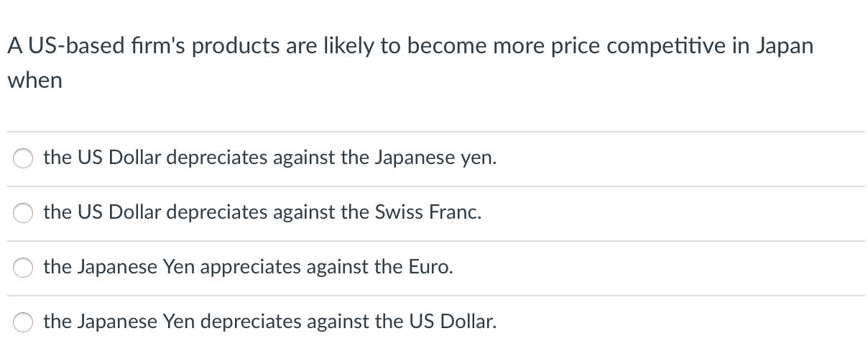Choose radio button for Yen appreciates against Euro

[x=22, y=268]
